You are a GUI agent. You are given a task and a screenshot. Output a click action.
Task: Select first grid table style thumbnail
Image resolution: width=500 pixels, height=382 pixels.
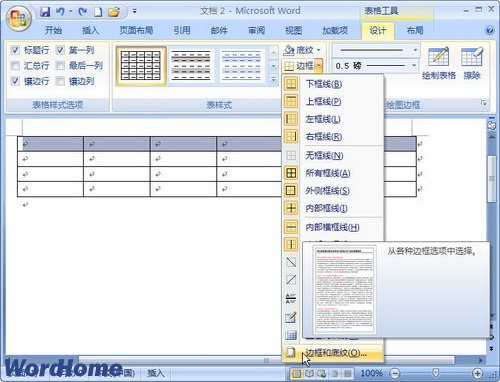click(x=141, y=66)
